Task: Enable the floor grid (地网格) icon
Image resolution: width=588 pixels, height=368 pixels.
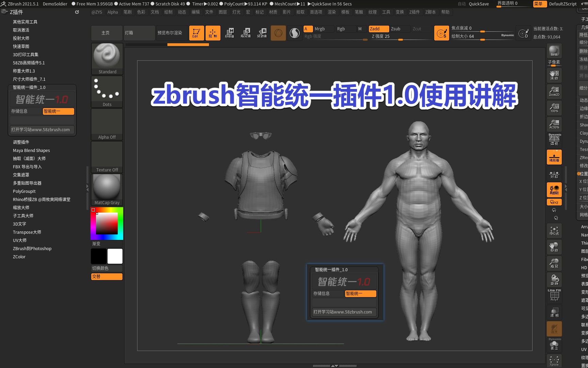Action: pos(554,157)
